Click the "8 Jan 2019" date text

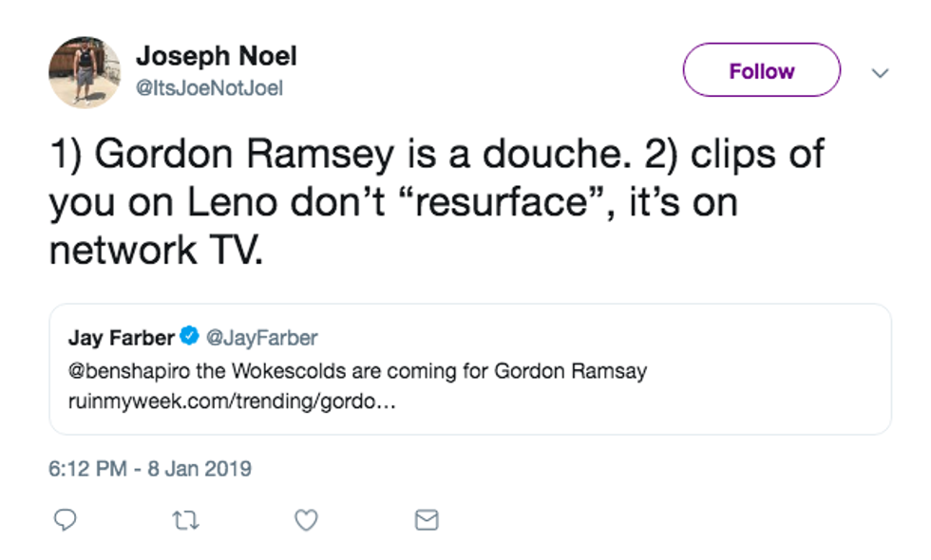(199, 469)
